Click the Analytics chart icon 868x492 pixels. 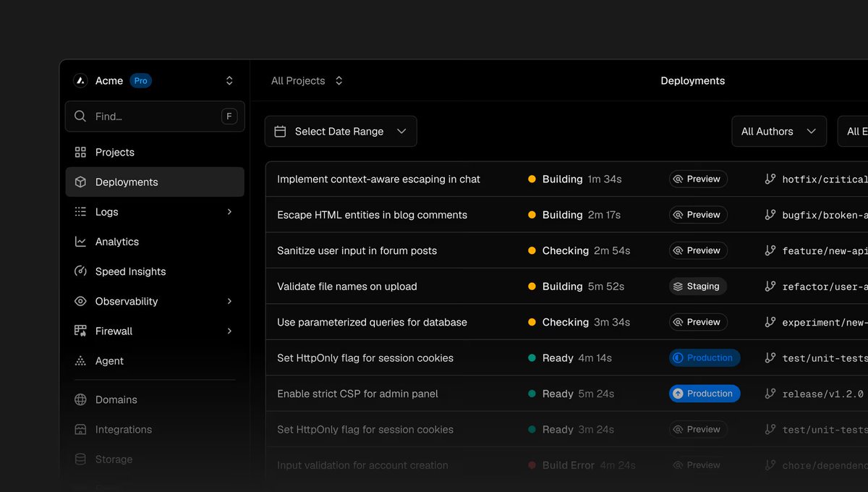[x=80, y=242]
